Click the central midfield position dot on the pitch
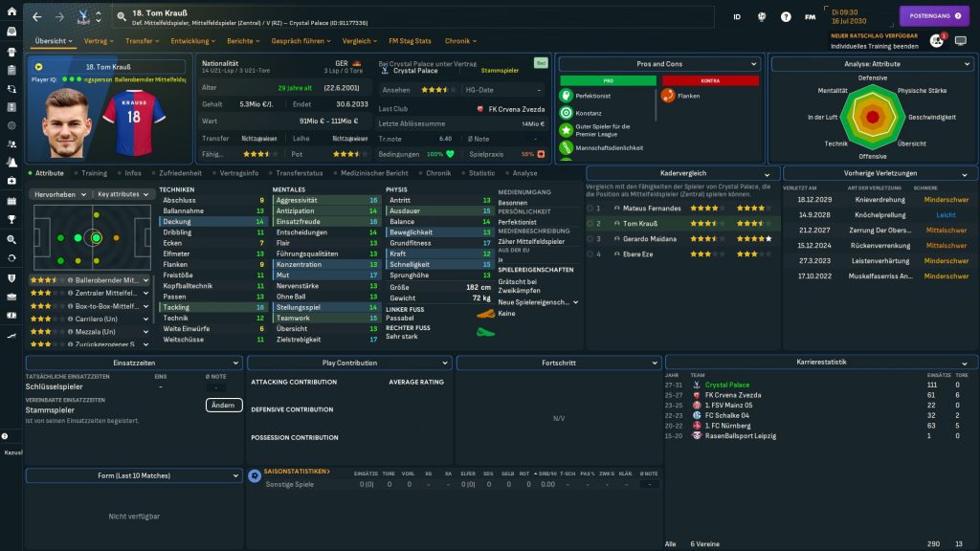Screen dimensions: 980x551 pyautogui.click(x=96, y=237)
